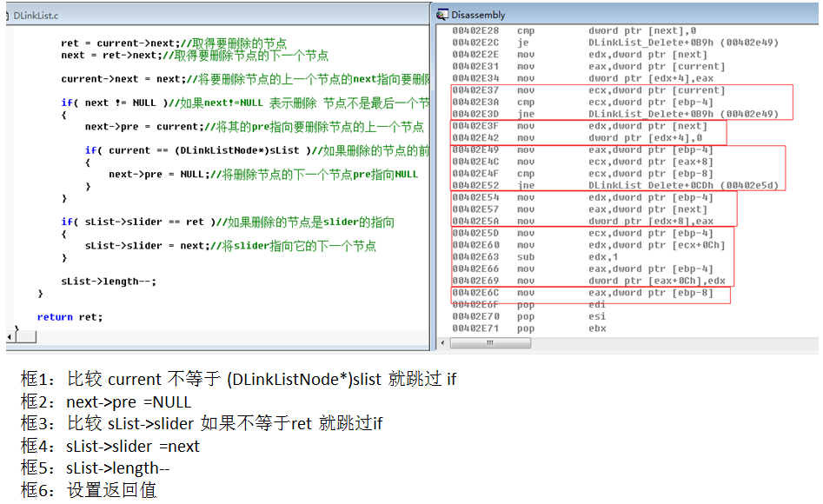Select disassembly address 00402E63

click(x=475, y=256)
